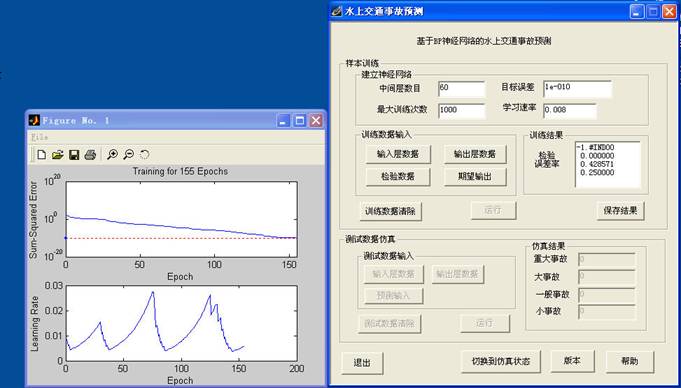Screen dimensions: 681x388
Task: Click 切换到仿真状态 button
Action: (x=501, y=361)
